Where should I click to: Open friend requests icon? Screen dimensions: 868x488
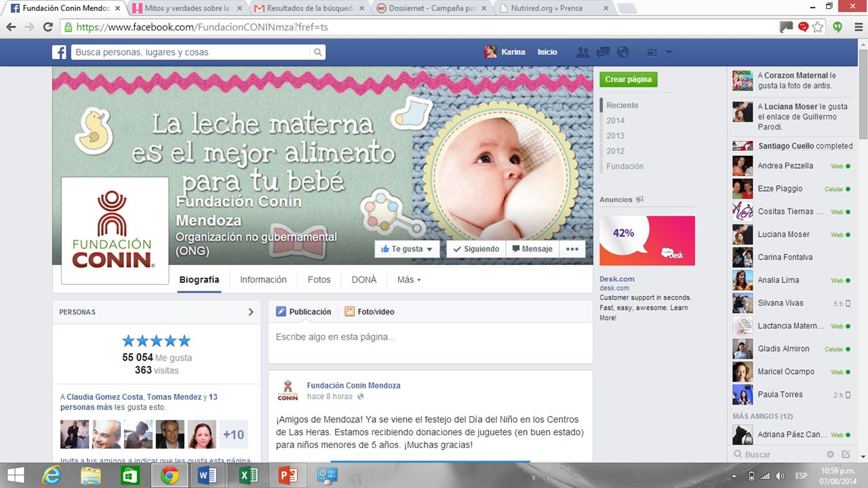582,52
